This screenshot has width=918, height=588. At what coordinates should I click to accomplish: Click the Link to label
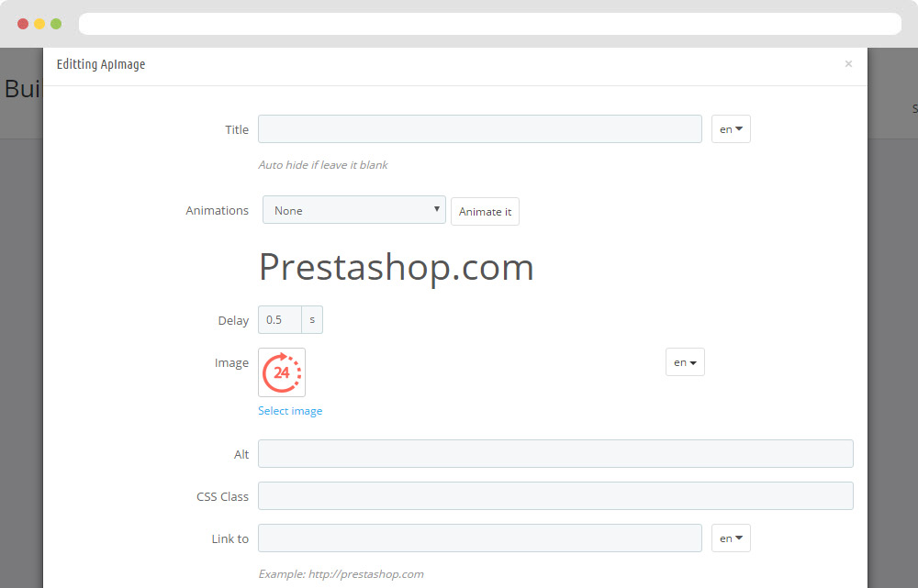[230, 538]
